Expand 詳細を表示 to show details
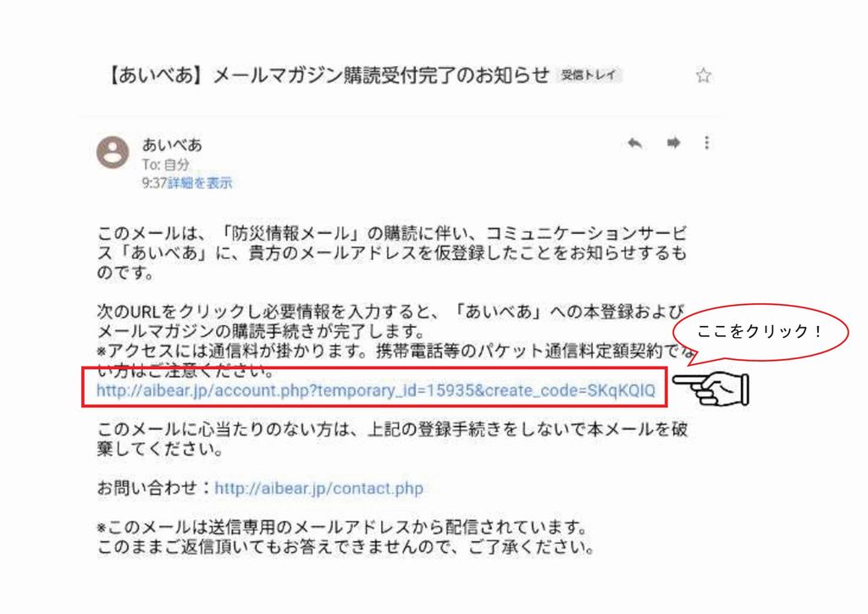This screenshot has width=868, height=614. (200, 183)
